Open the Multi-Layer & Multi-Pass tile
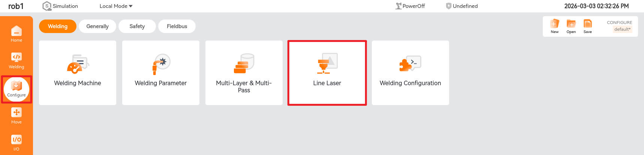The height and width of the screenshot is (155, 644). pyautogui.click(x=244, y=73)
